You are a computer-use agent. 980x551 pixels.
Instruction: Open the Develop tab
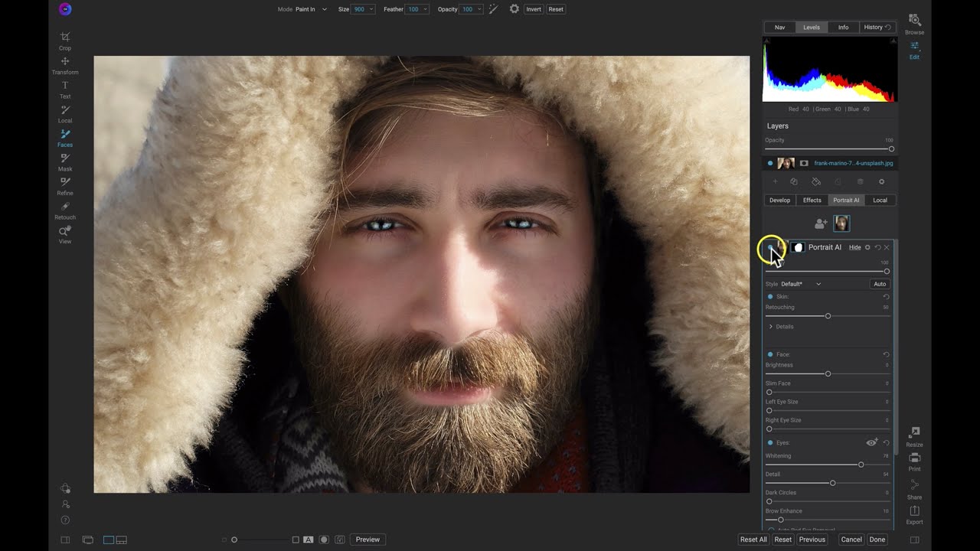[x=779, y=201]
